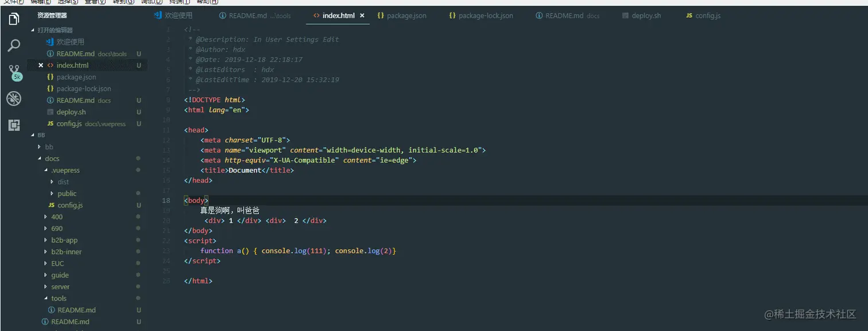Open the Explorer view in activity bar
The width and height of the screenshot is (868, 331).
point(14,20)
